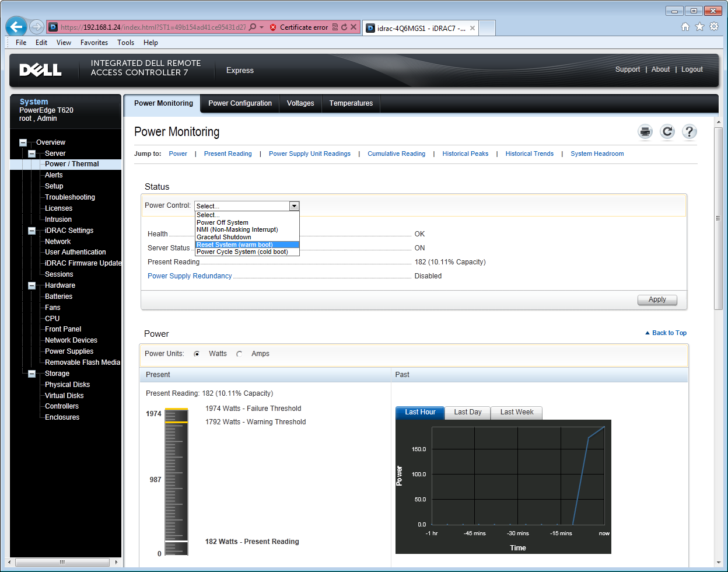Select the Power Monitoring tab
The height and width of the screenshot is (572, 728).
point(163,103)
